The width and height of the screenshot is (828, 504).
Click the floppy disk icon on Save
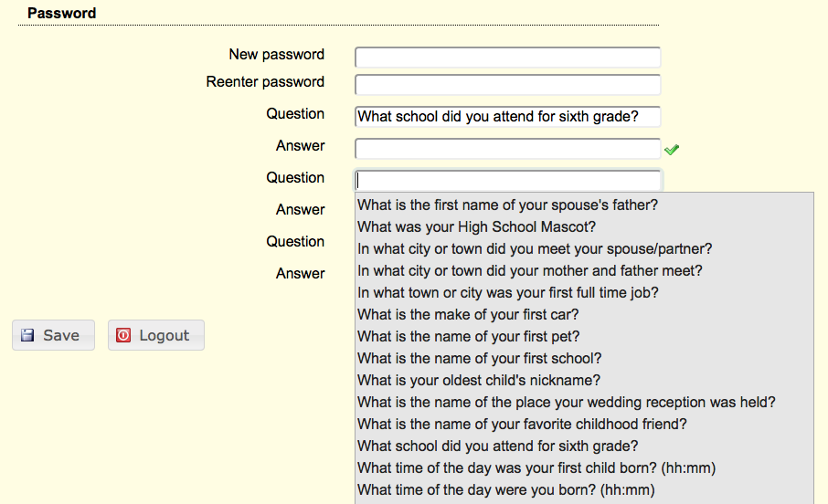click(27, 335)
